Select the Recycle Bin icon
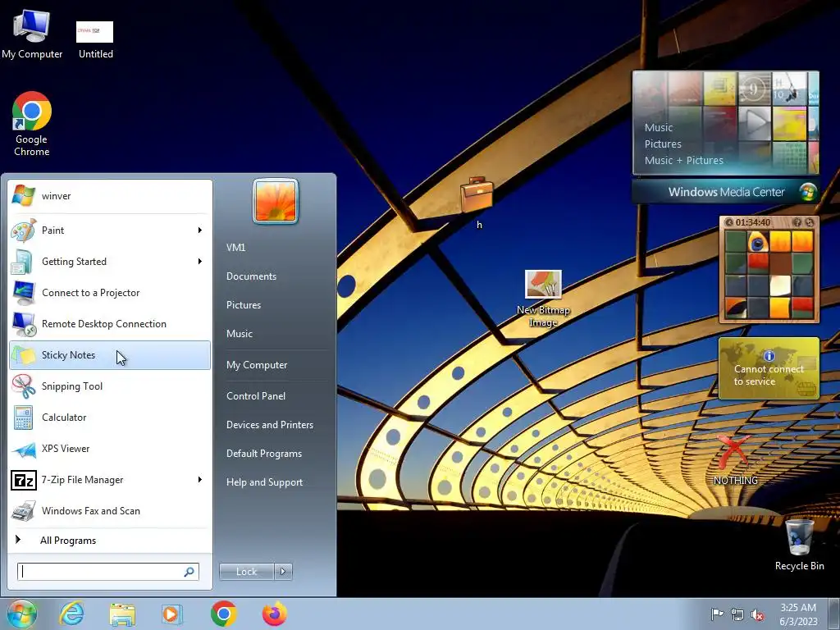 click(799, 545)
